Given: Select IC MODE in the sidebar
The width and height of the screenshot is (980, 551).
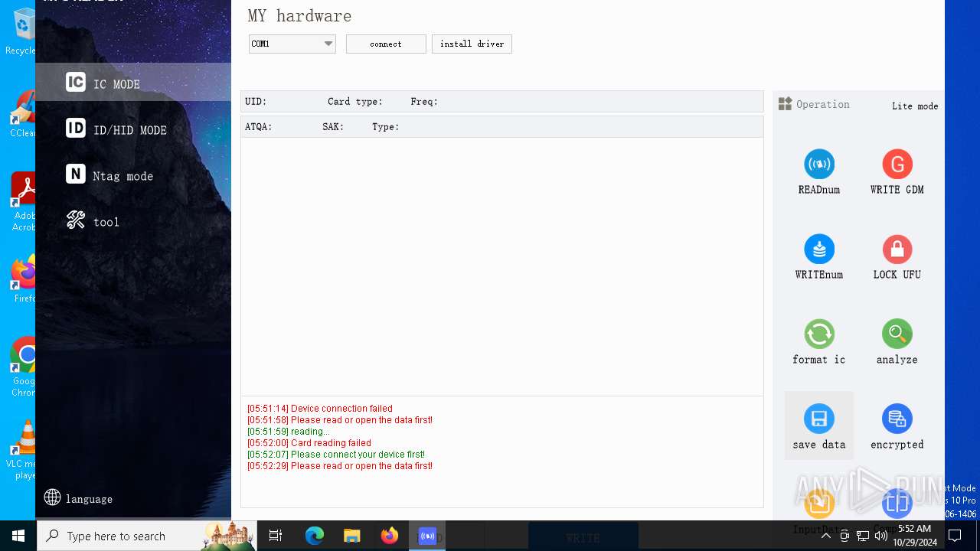Looking at the screenshot, I should [x=133, y=83].
